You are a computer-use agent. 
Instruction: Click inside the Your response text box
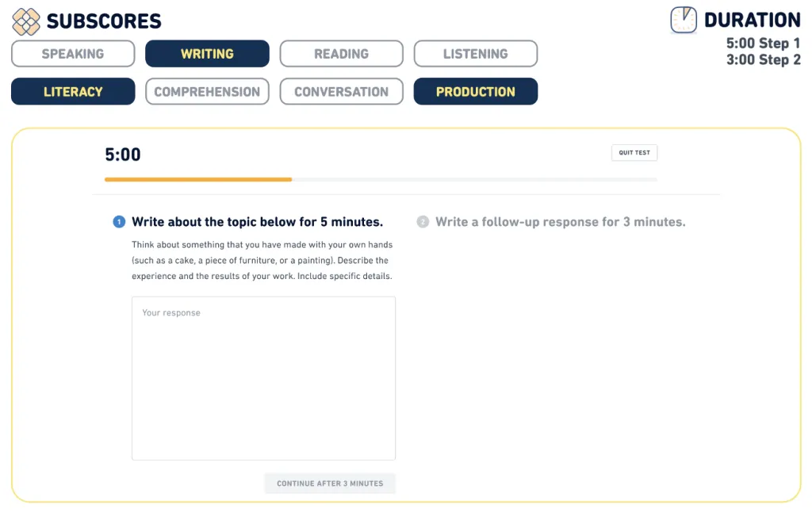pyautogui.click(x=263, y=378)
